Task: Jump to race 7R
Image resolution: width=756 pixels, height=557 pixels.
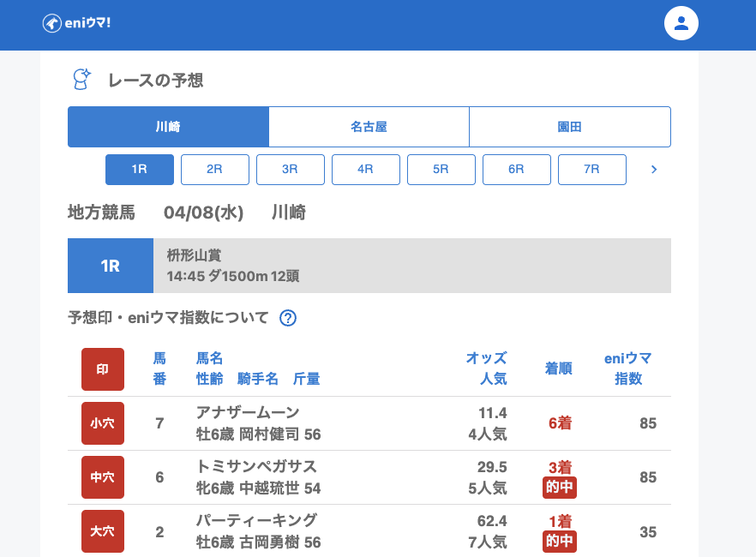Action: (x=592, y=170)
